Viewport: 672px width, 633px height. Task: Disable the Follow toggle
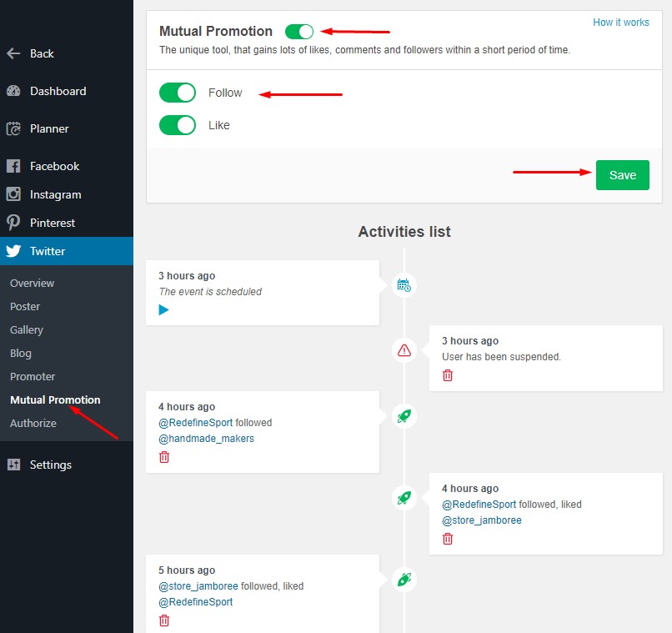coord(178,93)
